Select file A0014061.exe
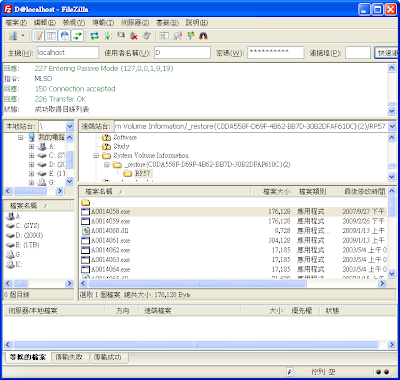 (110, 240)
